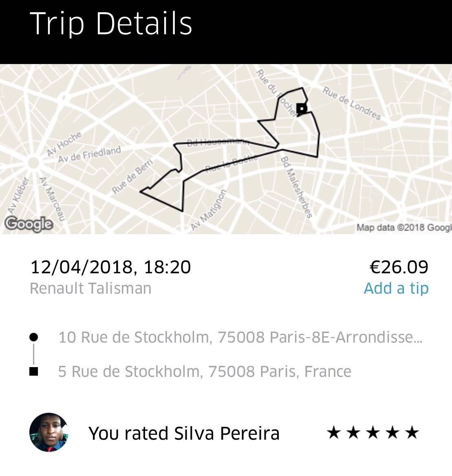Image resolution: width=452 pixels, height=476 pixels.
Task: Click the fourth rating star
Action: (392, 432)
